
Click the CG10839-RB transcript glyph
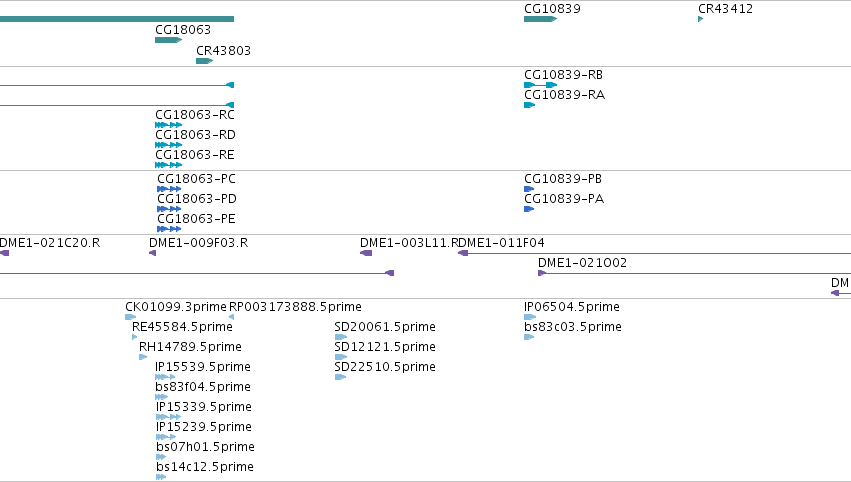(541, 85)
